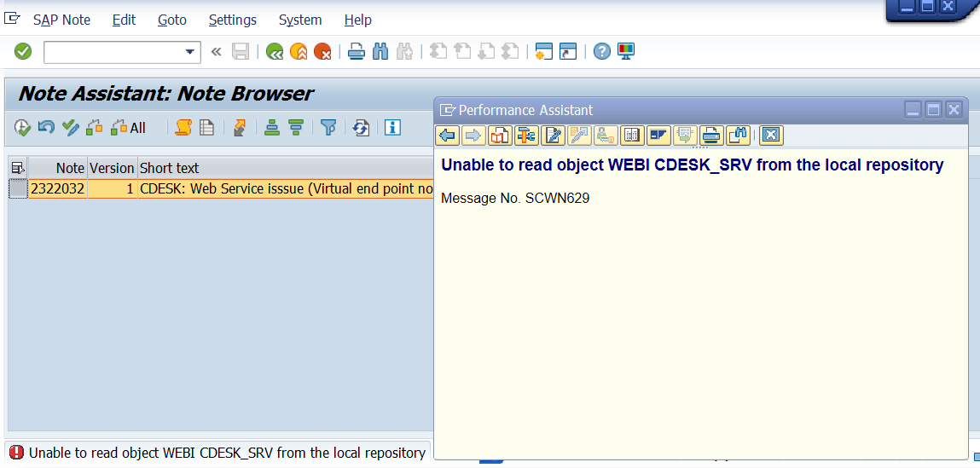Close Performance Assistant via toolbar X icon
Image resolution: width=980 pixels, height=468 pixels.
coord(771,135)
